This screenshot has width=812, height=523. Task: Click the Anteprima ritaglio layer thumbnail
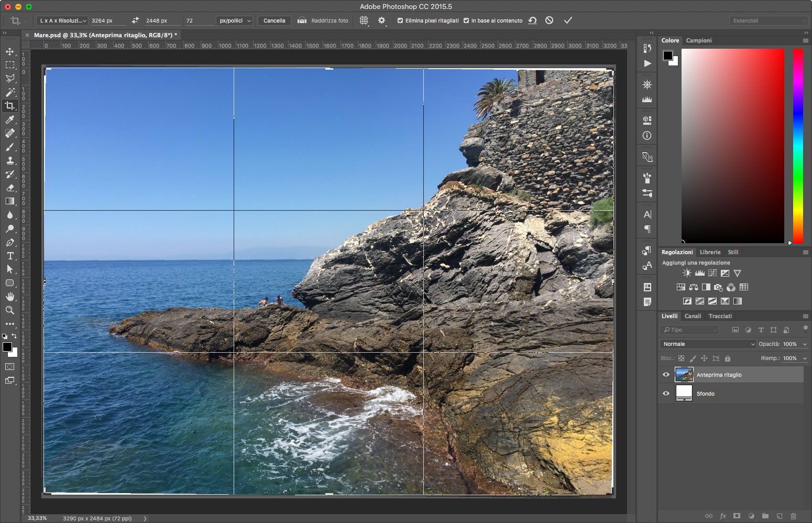pos(684,375)
